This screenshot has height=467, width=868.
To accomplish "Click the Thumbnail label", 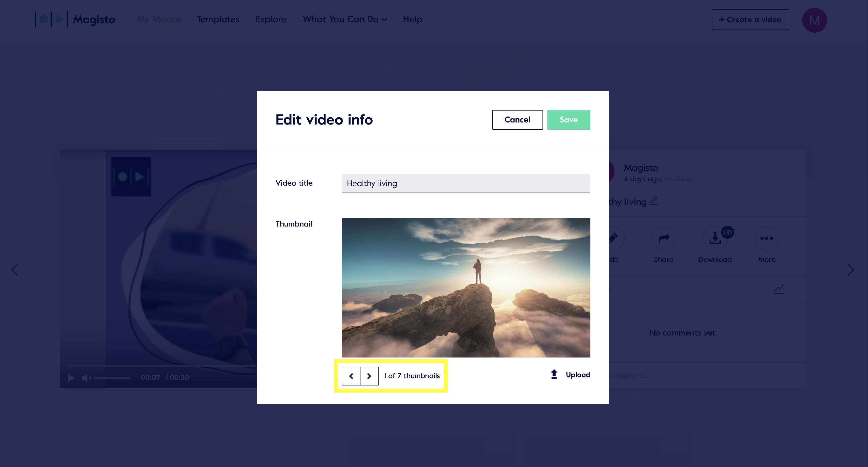I will click(293, 224).
